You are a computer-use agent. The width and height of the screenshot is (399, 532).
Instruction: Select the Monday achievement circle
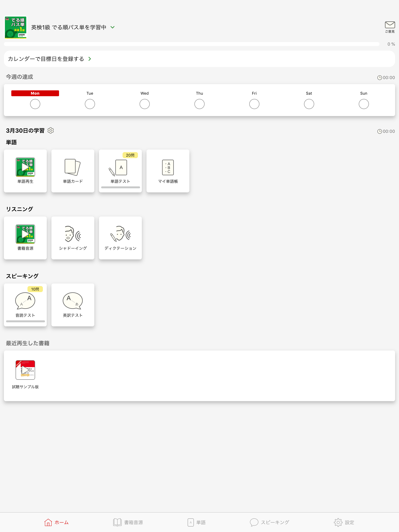coord(35,104)
